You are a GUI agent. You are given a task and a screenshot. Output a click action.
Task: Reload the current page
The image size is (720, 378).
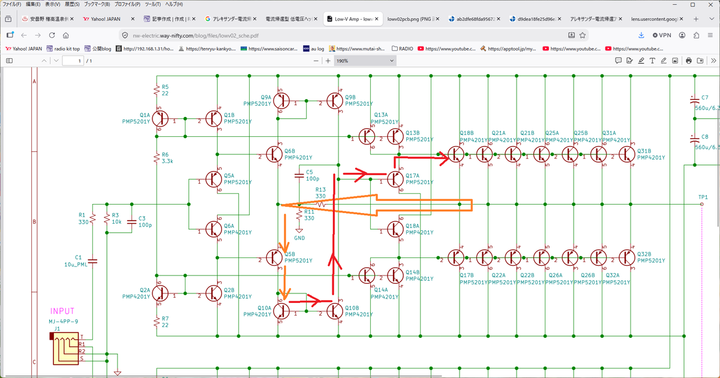coord(52,35)
